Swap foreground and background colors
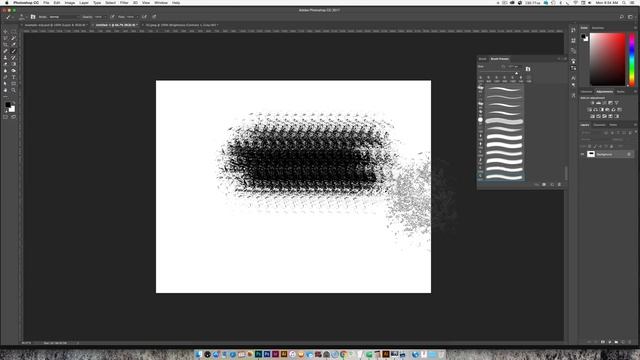 coord(14,102)
